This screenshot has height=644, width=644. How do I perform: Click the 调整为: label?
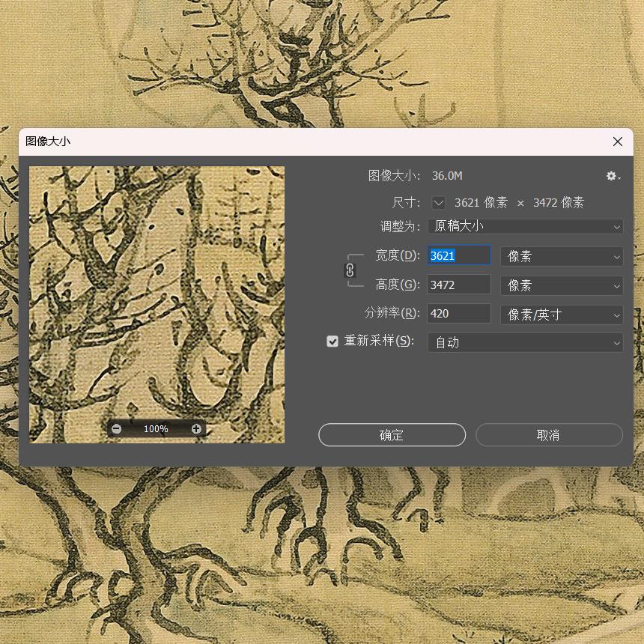pos(400,226)
